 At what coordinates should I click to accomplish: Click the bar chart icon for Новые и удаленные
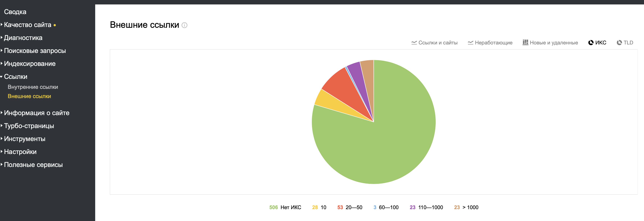525,42
